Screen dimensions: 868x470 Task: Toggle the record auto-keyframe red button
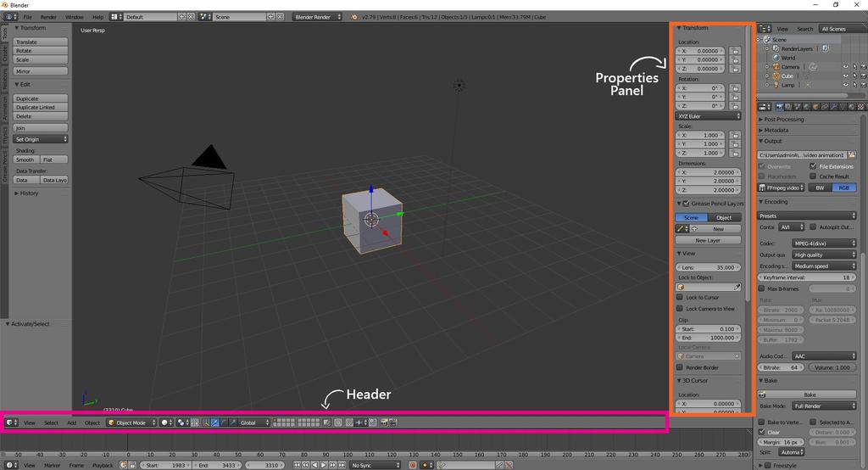click(x=413, y=465)
